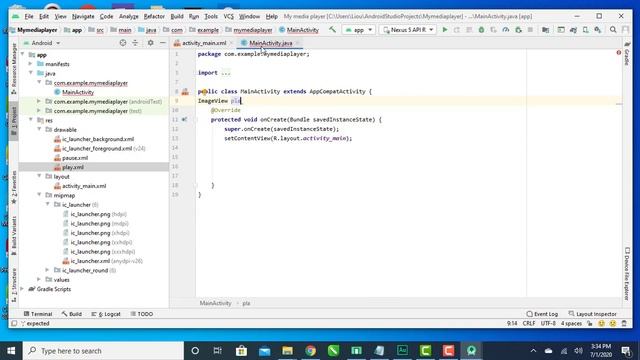Click the Attach Debugger to process icon
The height and width of the screenshot is (360, 640).
click(x=518, y=30)
